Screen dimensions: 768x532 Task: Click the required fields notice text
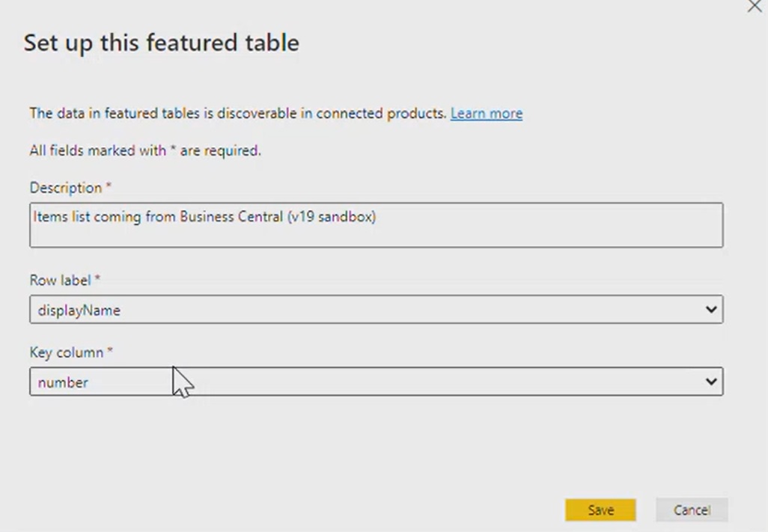(144, 150)
